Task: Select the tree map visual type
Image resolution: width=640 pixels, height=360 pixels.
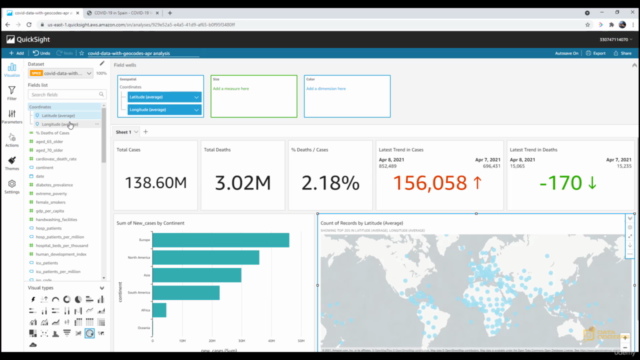Action: 33,333
